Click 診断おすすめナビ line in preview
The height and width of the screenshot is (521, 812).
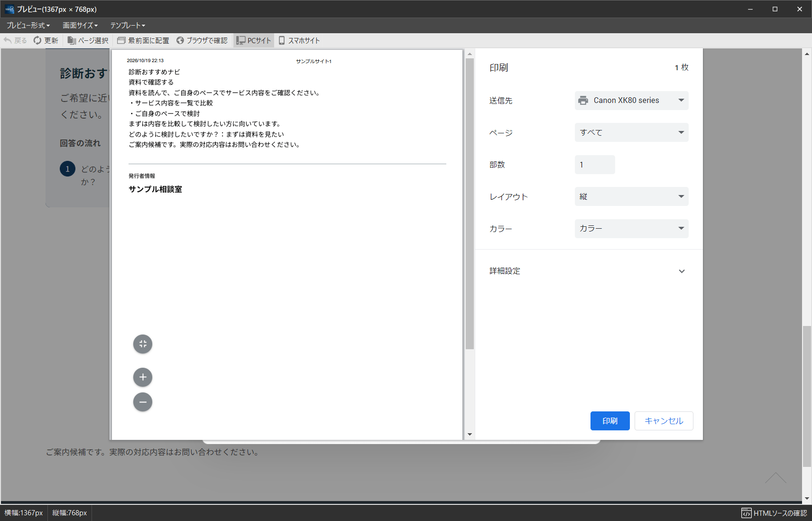point(154,72)
